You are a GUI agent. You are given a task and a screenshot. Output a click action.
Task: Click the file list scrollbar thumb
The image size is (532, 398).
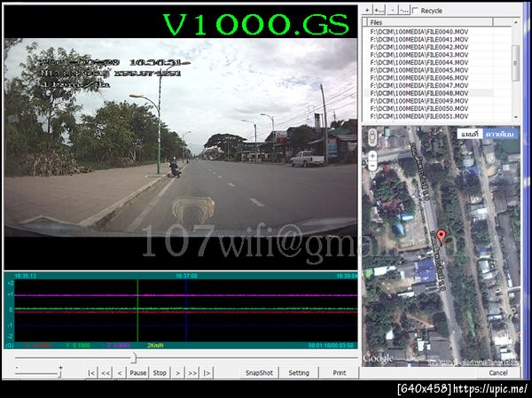pyautogui.click(x=516, y=63)
